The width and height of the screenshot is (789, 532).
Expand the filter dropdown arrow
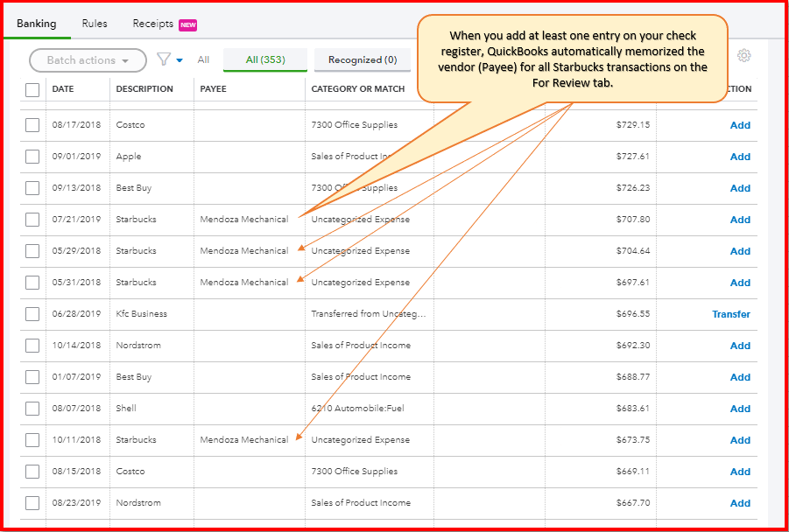click(180, 60)
